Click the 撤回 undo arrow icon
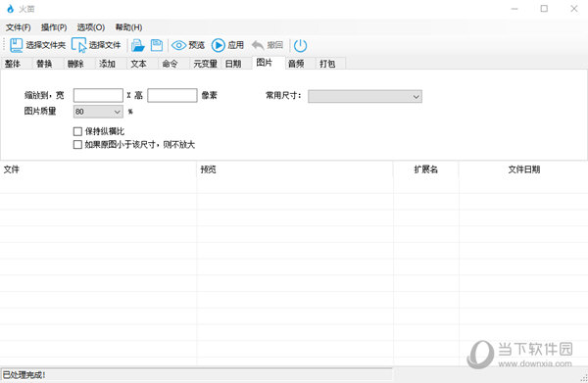Image resolution: width=588 pixels, height=383 pixels. point(258,45)
